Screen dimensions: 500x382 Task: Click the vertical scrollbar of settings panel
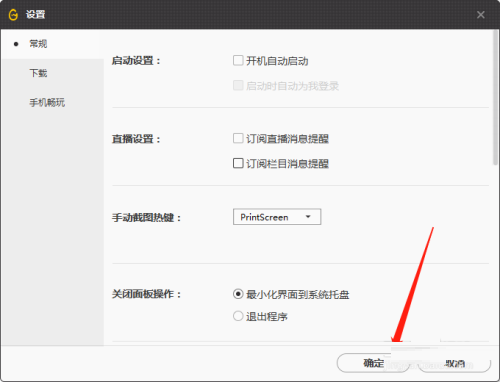[x=496, y=97]
